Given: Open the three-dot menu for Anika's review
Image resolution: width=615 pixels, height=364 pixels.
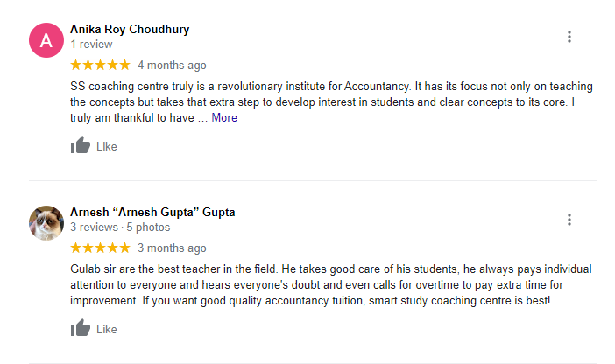Looking at the screenshot, I should coord(569,37).
